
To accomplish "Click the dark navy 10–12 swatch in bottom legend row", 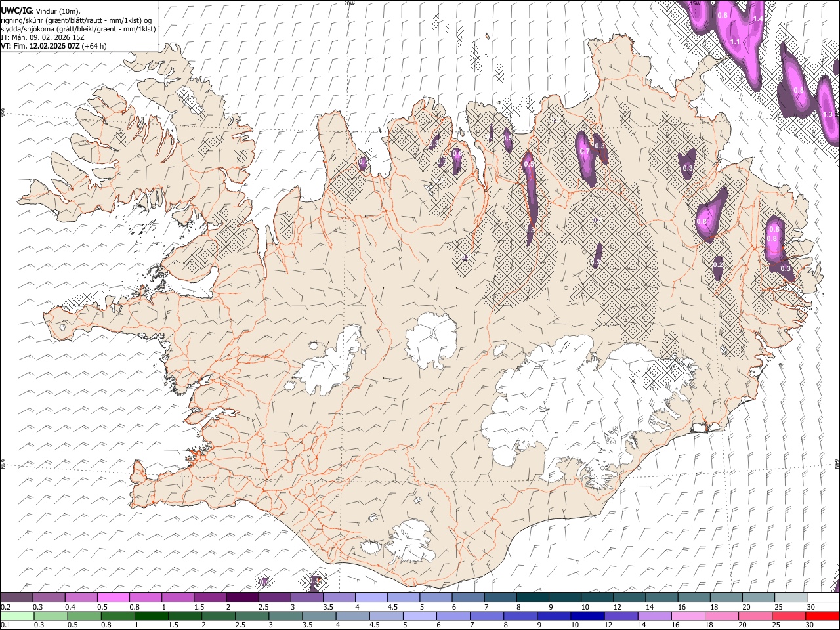I will (587, 616).
